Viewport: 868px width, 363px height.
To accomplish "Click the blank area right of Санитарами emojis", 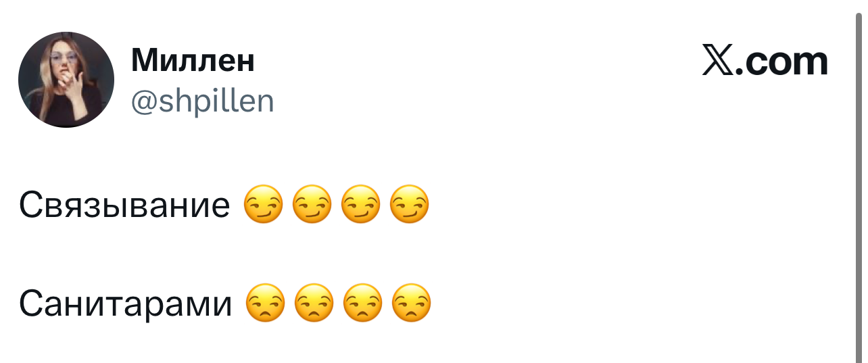I will tap(608, 303).
